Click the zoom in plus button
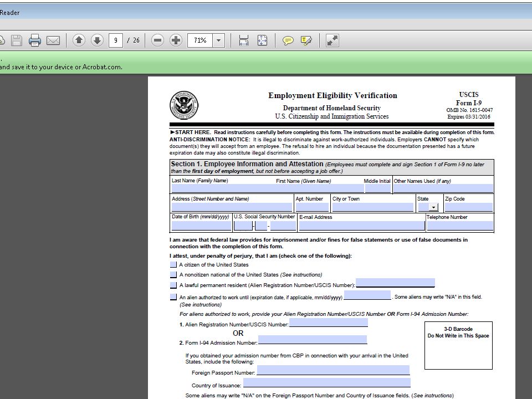Viewport: 532px width, 399px height. (176, 40)
